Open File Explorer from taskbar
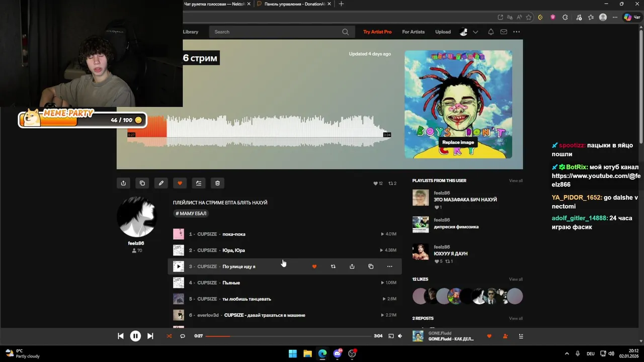Screen dimensions: 644x362 click(307, 353)
